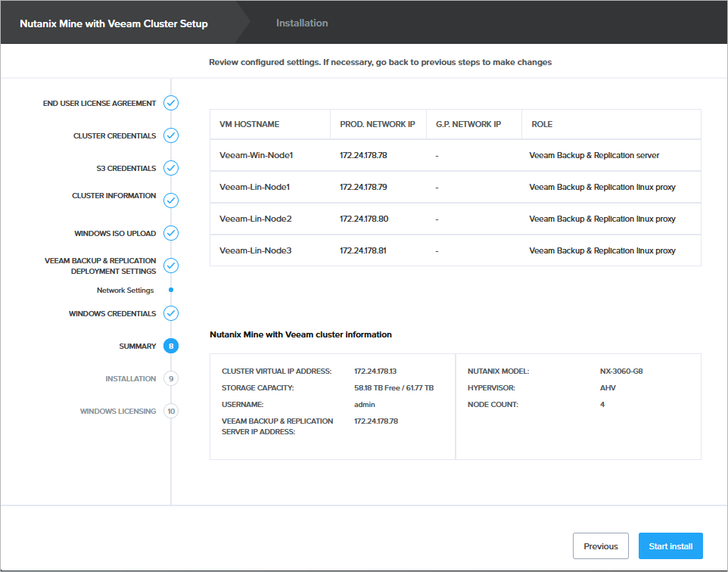The image size is (728, 572).
Task: Click the End User License Agreement checkmark icon
Action: [171, 103]
